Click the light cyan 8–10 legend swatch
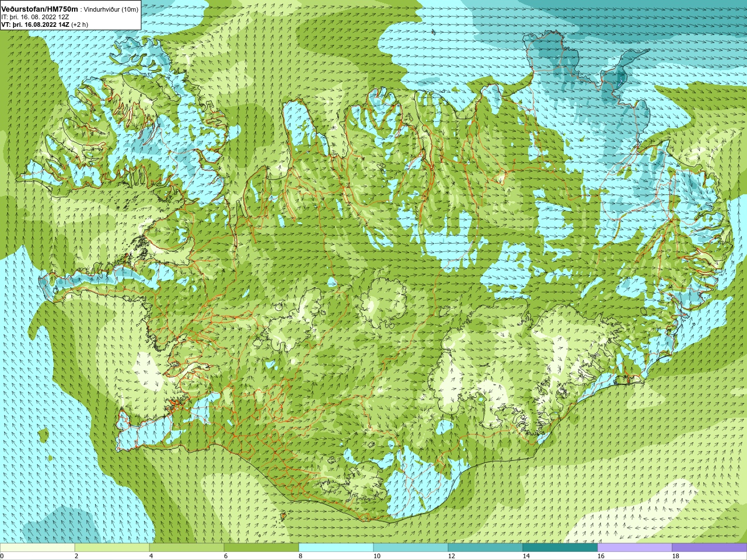Image resolution: width=747 pixels, height=560 pixels. tap(336, 548)
